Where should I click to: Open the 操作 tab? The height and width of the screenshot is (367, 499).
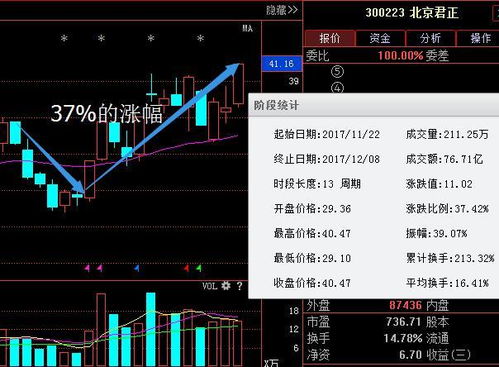click(479, 38)
